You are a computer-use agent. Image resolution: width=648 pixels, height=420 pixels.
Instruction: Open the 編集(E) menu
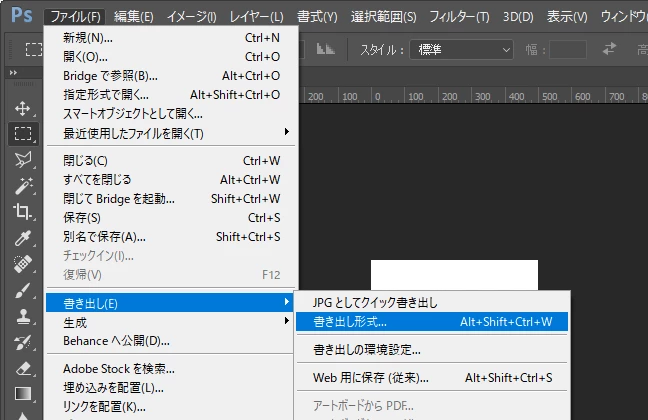click(x=134, y=17)
